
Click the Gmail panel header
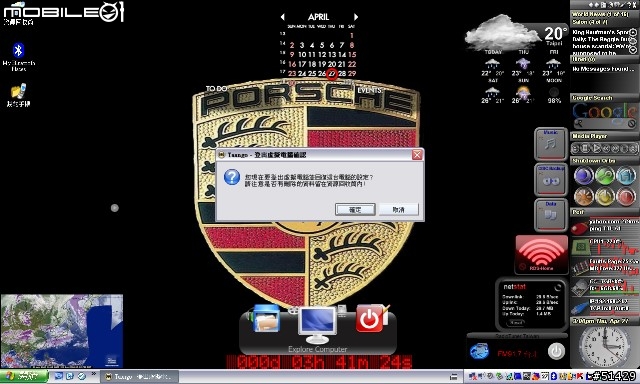pyautogui.click(x=604, y=60)
